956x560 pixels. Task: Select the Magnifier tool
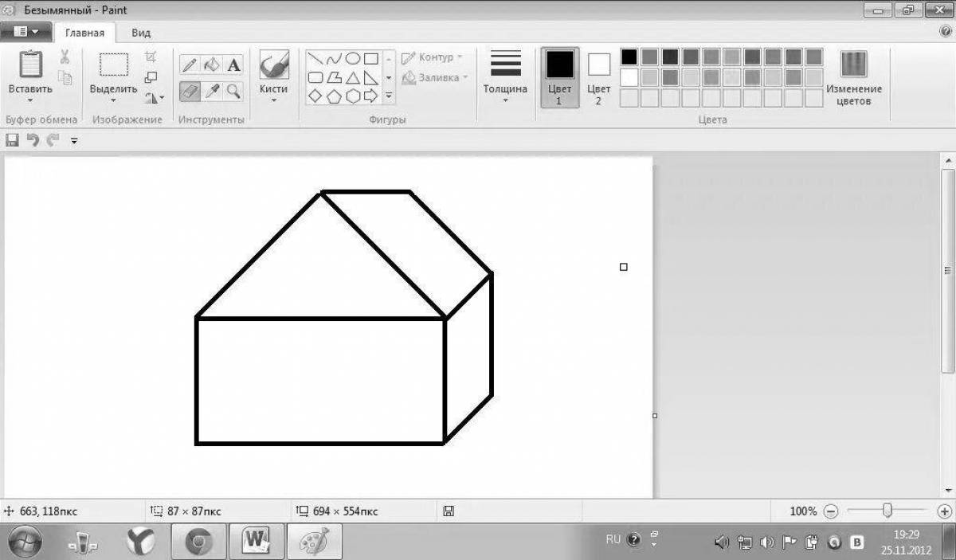click(233, 91)
